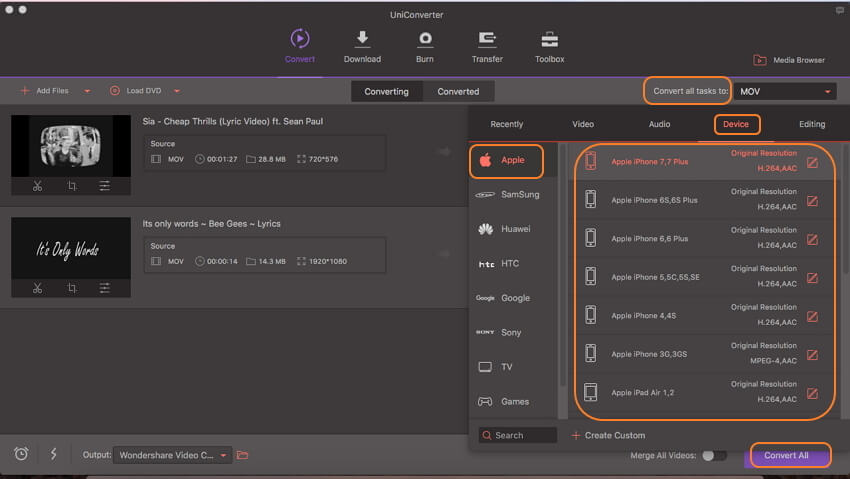Image resolution: width=850 pixels, height=479 pixels.
Task: Crop the Sia Cheap Thrills video
Action: click(x=72, y=186)
